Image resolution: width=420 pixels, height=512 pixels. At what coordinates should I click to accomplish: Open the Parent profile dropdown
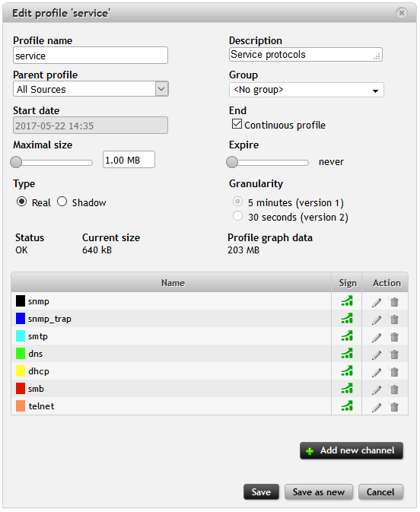(91, 89)
